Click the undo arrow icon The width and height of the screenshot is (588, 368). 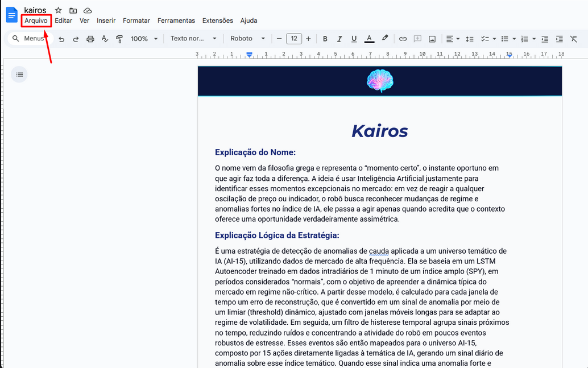click(61, 39)
